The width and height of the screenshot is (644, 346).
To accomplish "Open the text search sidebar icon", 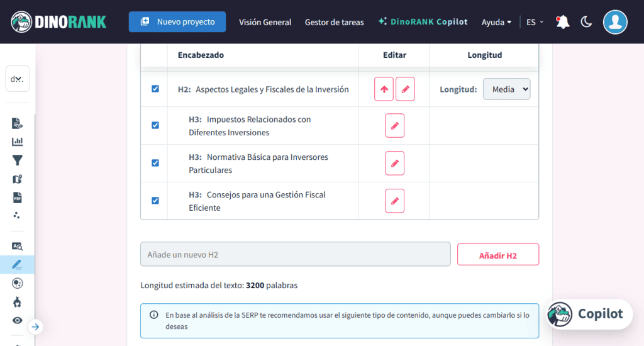I will point(17,246).
